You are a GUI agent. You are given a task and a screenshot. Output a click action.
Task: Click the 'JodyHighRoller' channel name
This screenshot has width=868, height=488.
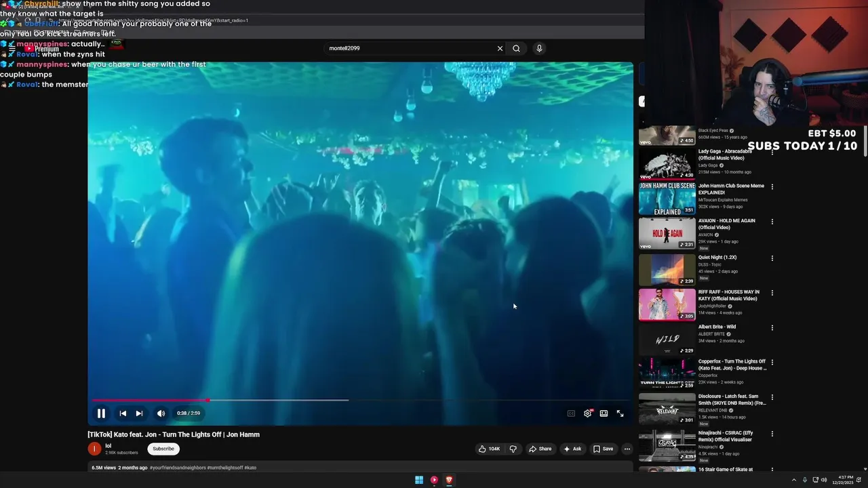(712, 306)
